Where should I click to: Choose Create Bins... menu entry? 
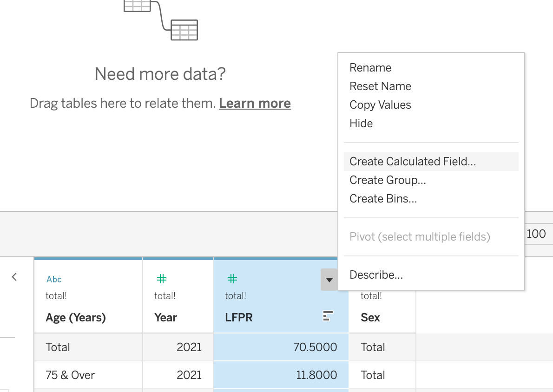tap(383, 199)
